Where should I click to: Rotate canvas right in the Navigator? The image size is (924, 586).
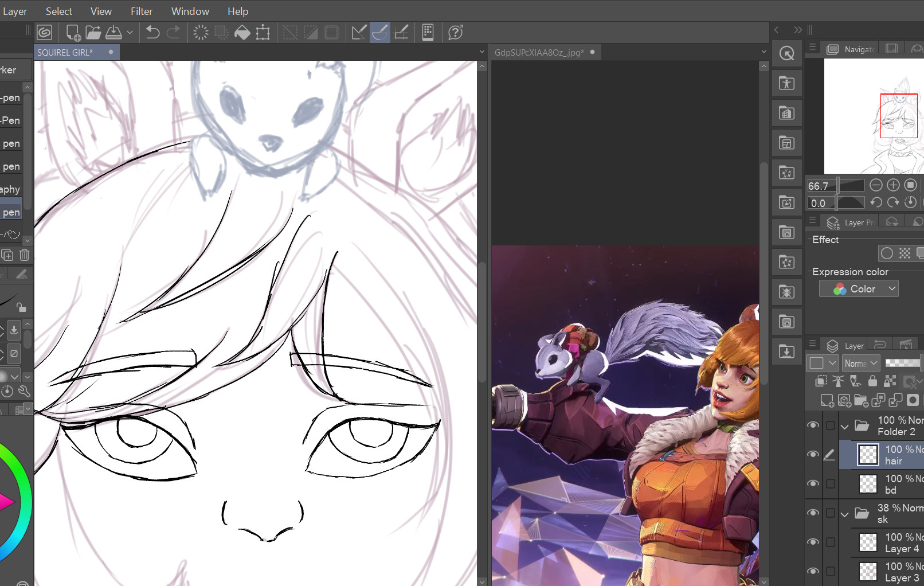pos(893,202)
